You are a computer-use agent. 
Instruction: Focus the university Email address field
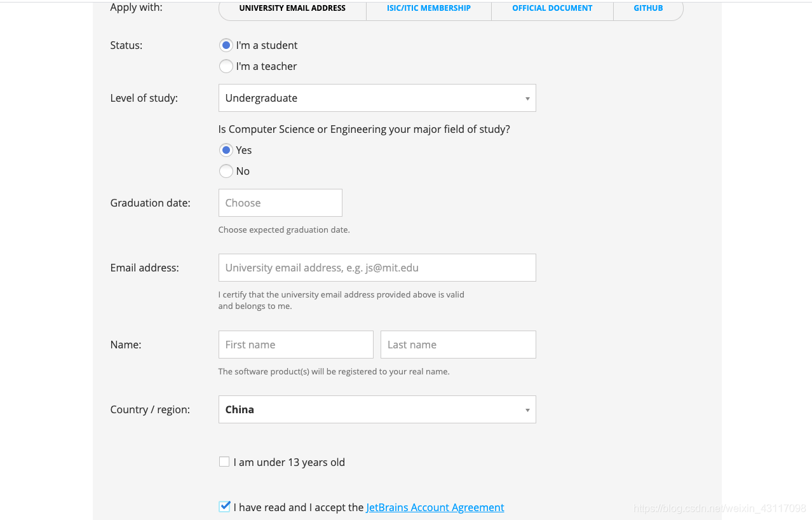coord(377,268)
